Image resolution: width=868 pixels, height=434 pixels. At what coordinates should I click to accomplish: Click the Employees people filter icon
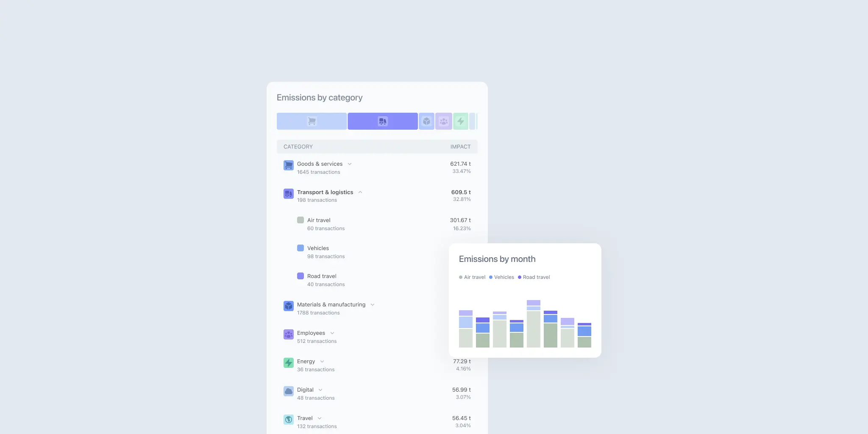(443, 121)
